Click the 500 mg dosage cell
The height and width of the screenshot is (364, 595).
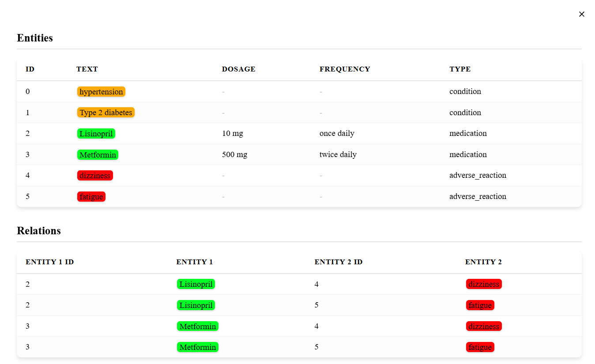click(235, 154)
